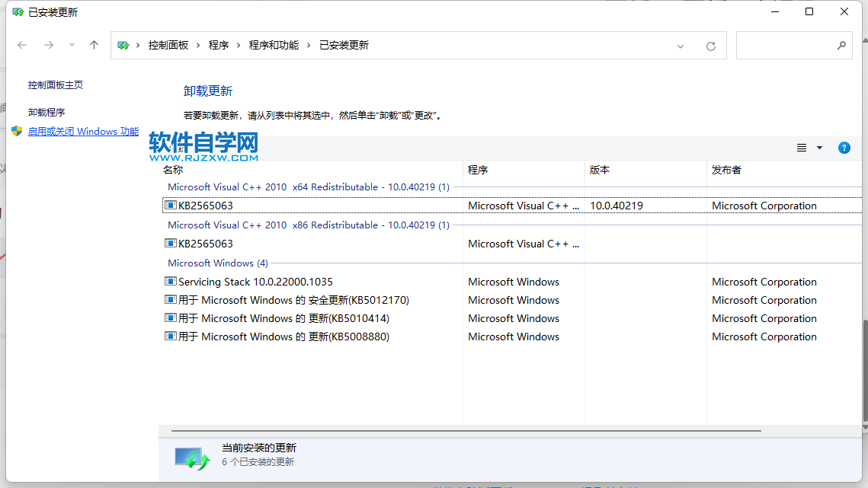
Task: Sort by 名称 column header
Action: 311,170
